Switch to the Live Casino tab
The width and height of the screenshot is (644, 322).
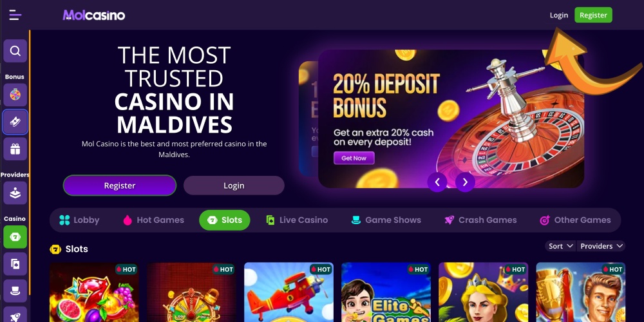[296, 220]
